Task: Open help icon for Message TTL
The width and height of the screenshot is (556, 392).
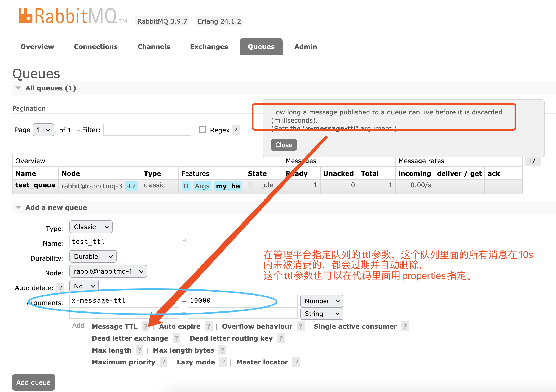Action: pos(145,326)
